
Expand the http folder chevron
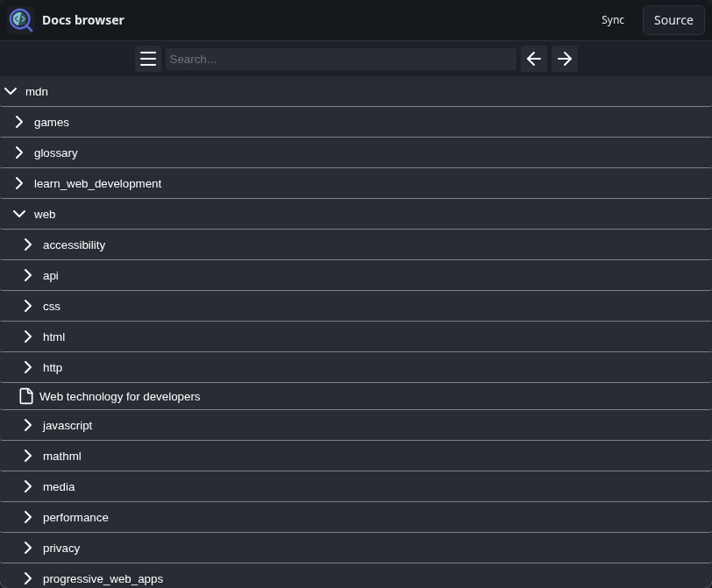pyautogui.click(x=28, y=367)
